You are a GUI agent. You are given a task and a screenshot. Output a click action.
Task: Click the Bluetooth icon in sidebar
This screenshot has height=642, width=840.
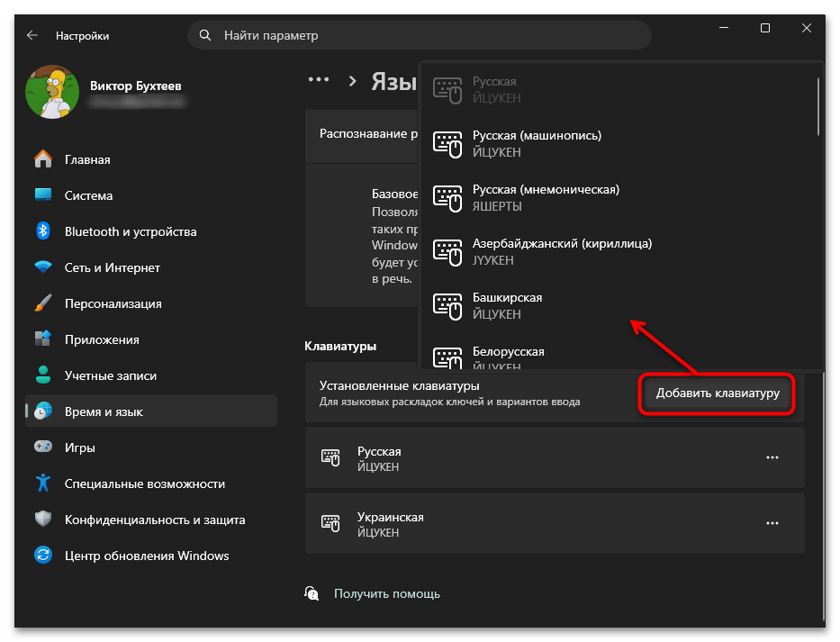[x=43, y=231]
